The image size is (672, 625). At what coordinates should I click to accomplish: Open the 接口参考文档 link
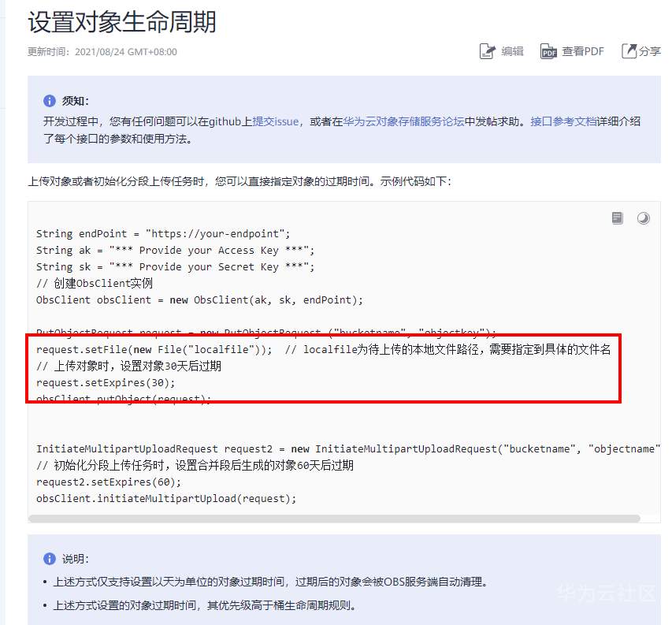[x=563, y=121]
